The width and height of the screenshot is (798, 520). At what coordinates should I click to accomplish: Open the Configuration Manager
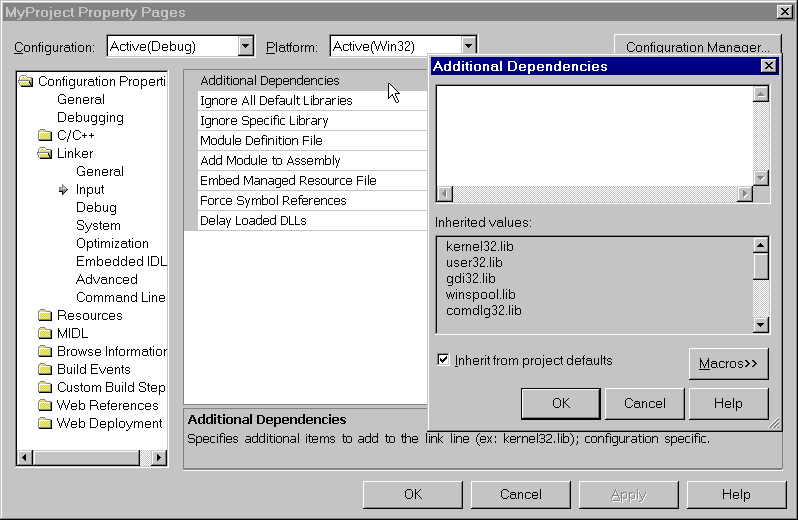(x=697, y=47)
